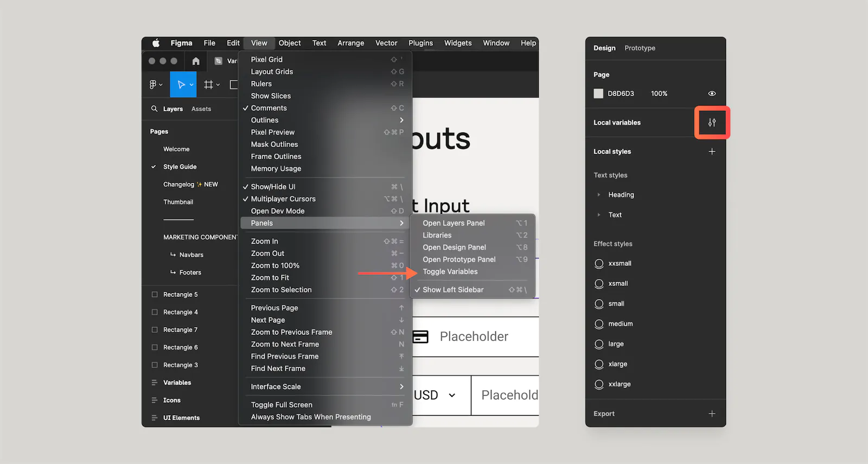Viewport: 868px width, 464px height.
Task: Toggle Rulers option
Action: (325, 84)
